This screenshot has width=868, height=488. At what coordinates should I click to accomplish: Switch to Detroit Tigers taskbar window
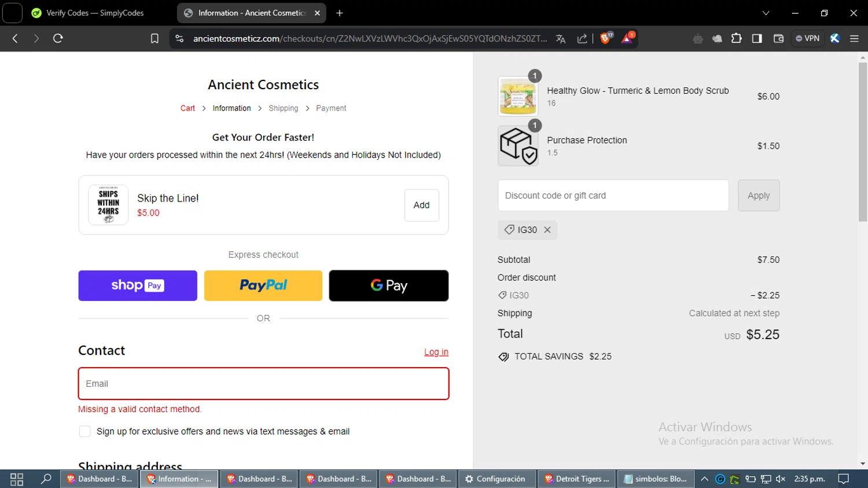point(577,479)
